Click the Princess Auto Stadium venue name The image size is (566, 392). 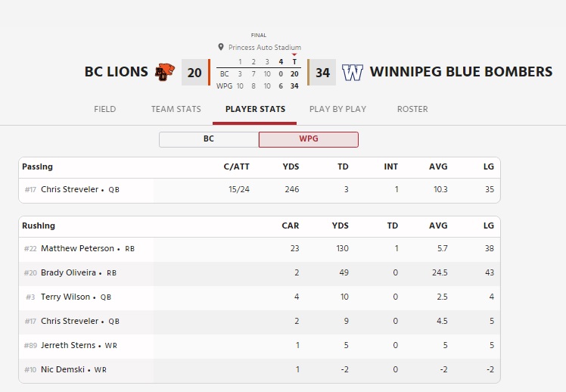click(265, 47)
